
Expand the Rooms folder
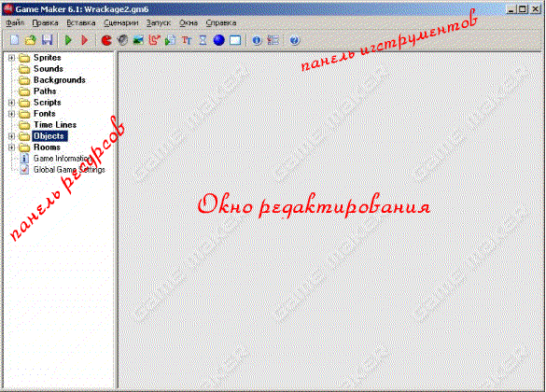11,147
